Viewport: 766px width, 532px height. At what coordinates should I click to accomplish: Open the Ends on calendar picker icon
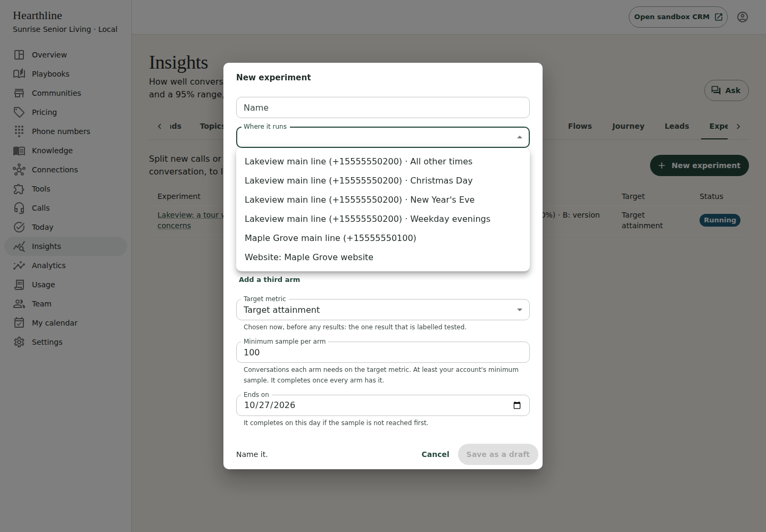517,405
